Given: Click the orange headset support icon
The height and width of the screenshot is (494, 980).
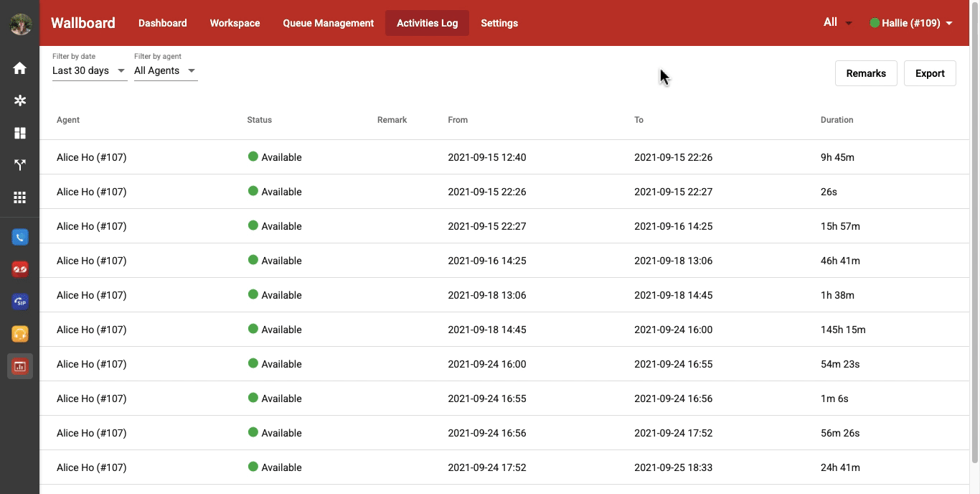Looking at the screenshot, I should coord(19,333).
